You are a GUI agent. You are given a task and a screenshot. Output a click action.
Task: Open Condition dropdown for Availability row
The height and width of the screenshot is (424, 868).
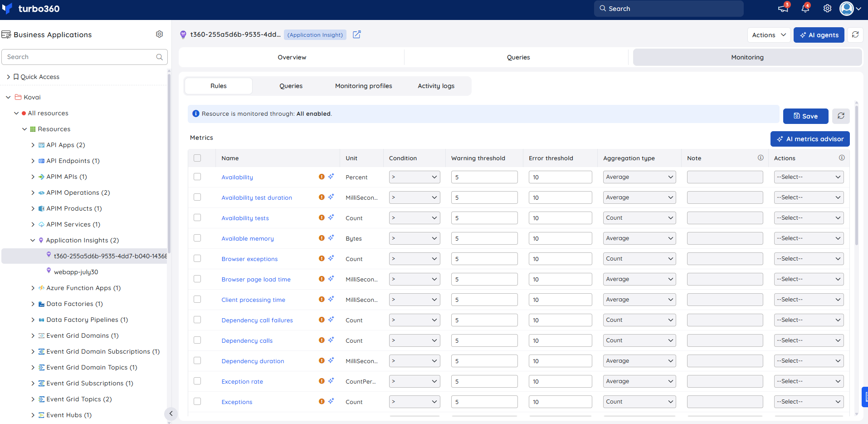tap(414, 177)
